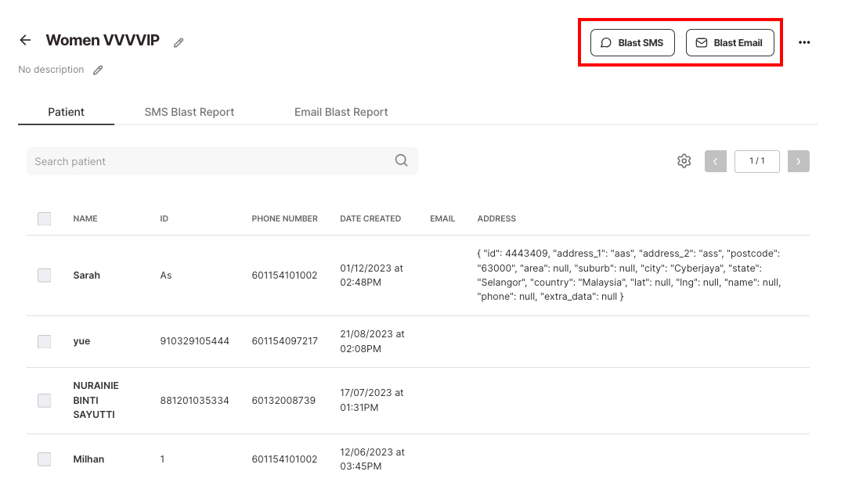Viewport: 841px width, 504px height.
Task: Edit the Women VVVVIP title pencil icon
Action: coord(179,42)
